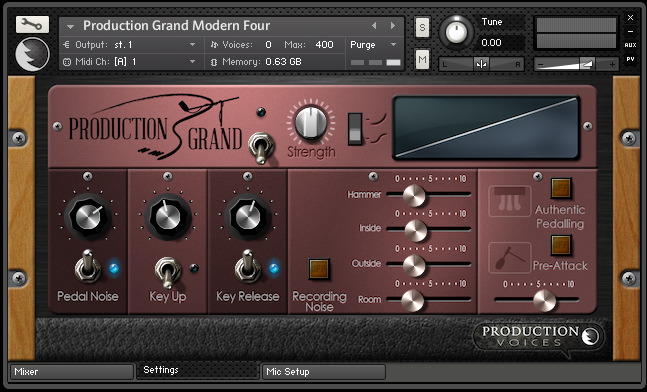Image resolution: width=647 pixels, height=392 pixels.
Task: Enable the Recording Noise OFF button
Action: (319, 269)
